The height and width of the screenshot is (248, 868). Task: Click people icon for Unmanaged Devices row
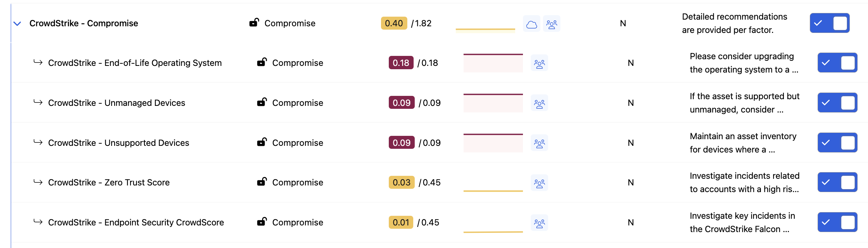point(539,104)
